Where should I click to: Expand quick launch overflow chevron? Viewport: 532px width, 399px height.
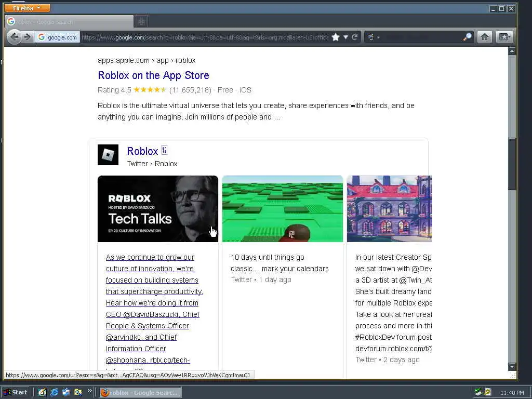click(x=89, y=391)
